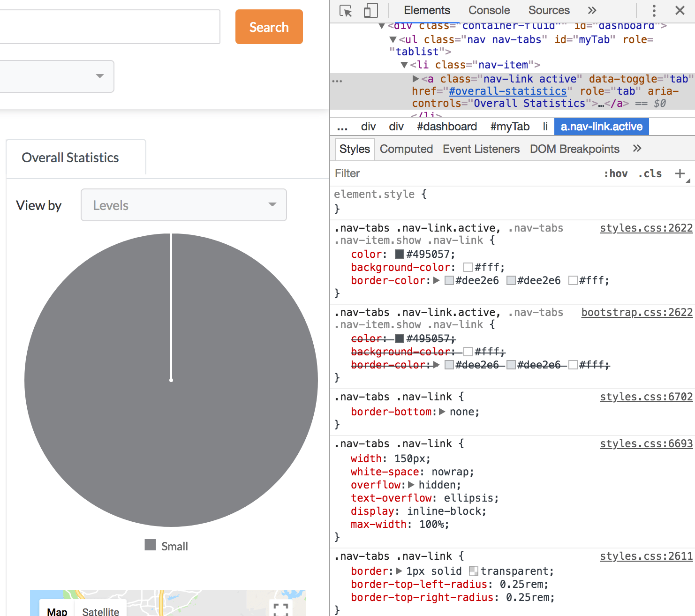The width and height of the screenshot is (695, 616).
Task: Toggle fullscreen map view icon
Action: 281,609
